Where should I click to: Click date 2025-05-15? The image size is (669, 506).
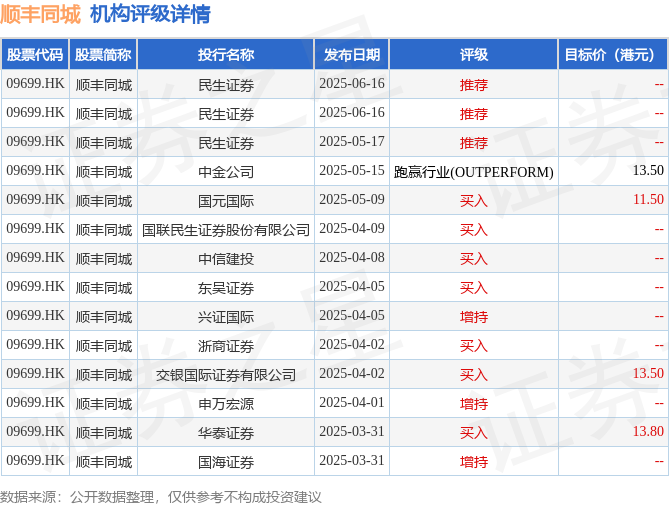tap(352, 170)
